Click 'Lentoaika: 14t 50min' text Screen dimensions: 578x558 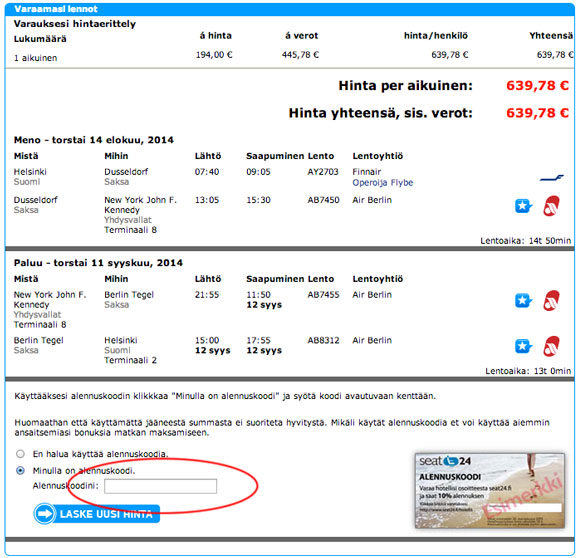tap(526, 241)
